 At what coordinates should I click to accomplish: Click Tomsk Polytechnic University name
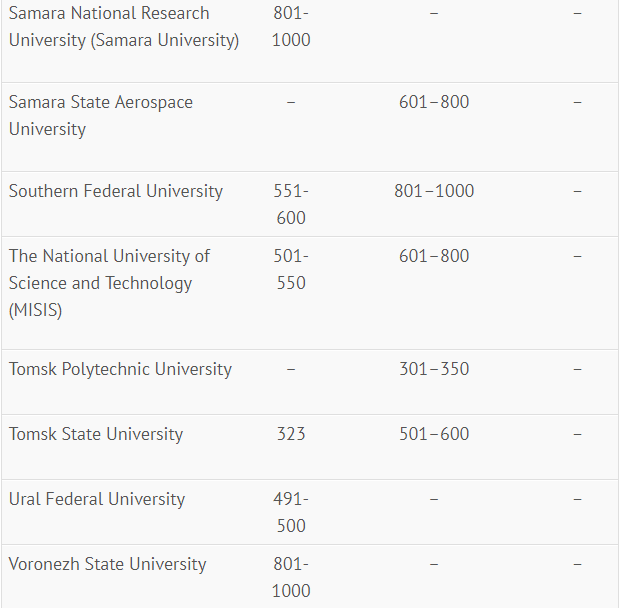(x=120, y=369)
